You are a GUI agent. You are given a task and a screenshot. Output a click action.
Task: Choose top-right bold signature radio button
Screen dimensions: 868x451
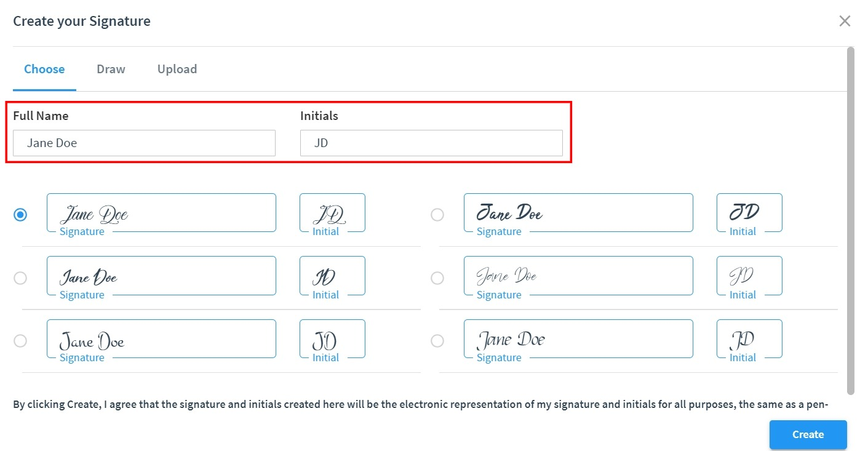pyautogui.click(x=437, y=215)
